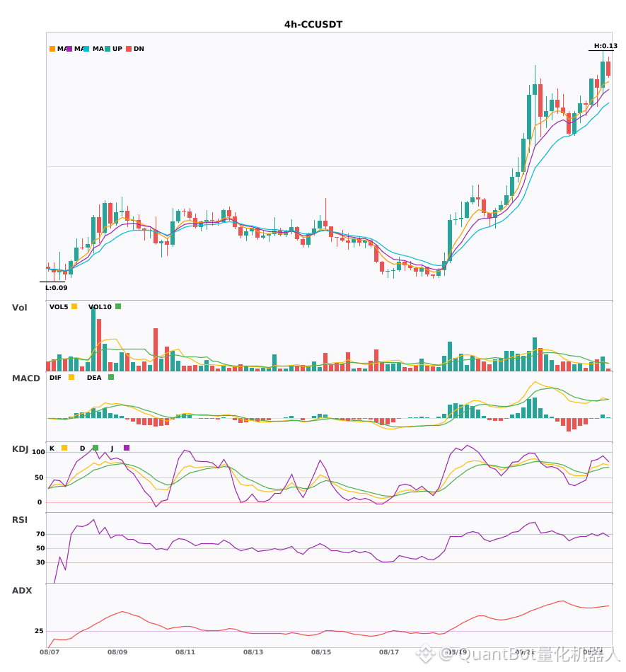Click the MACD panel label
The width and height of the screenshot is (626, 672).
[x=26, y=378]
